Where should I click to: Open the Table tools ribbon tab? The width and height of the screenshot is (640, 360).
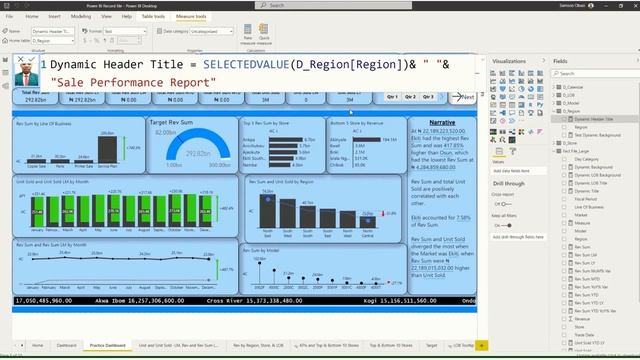pyautogui.click(x=153, y=16)
